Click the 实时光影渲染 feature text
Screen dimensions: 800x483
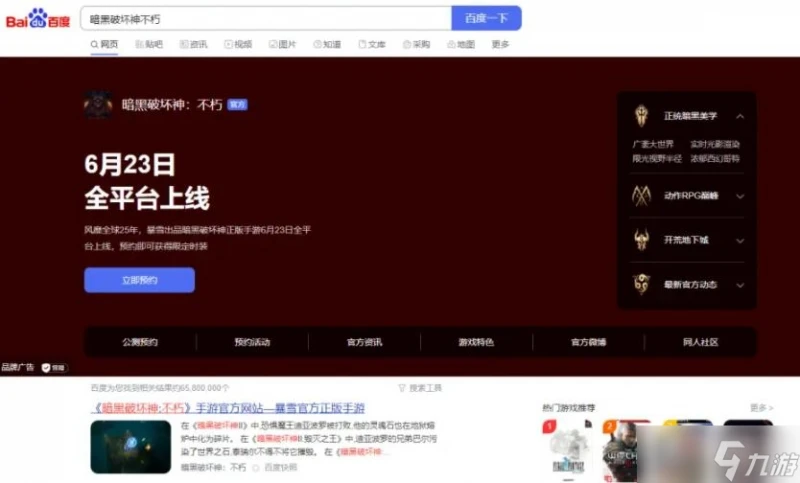[715, 144]
